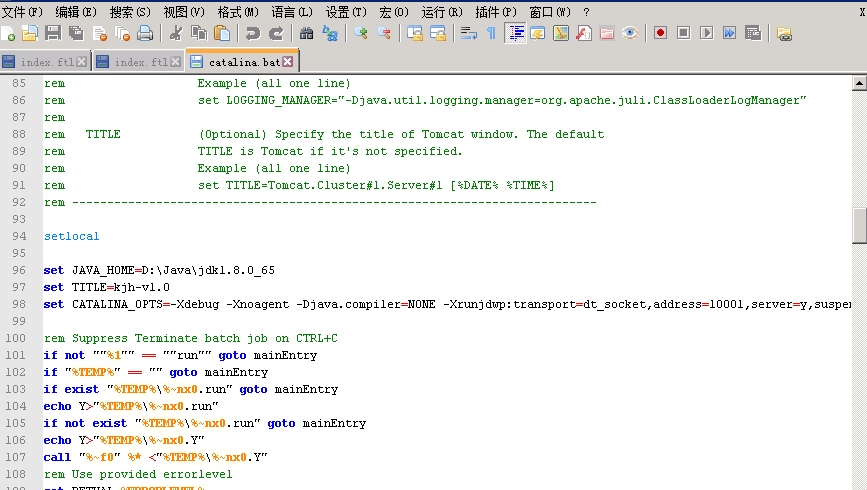Close the catalina.bat tab
The width and height of the screenshot is (867, 490).
click(287, 62)
